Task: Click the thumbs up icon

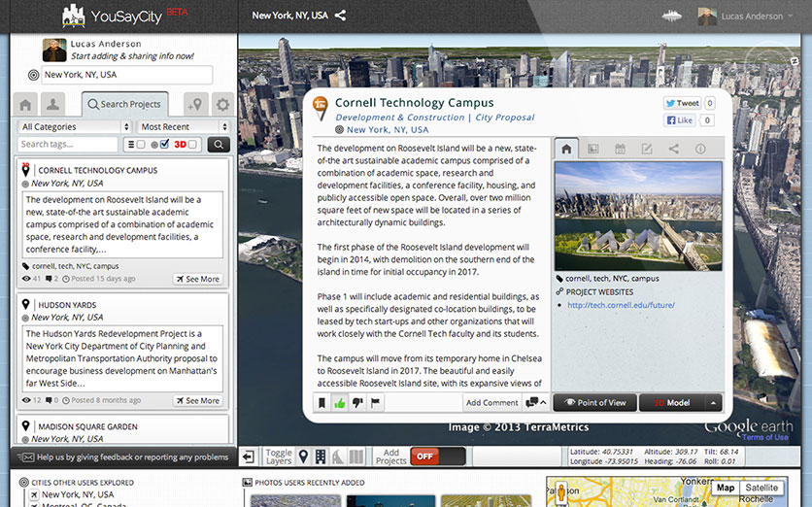Action: tap(340, 402)
